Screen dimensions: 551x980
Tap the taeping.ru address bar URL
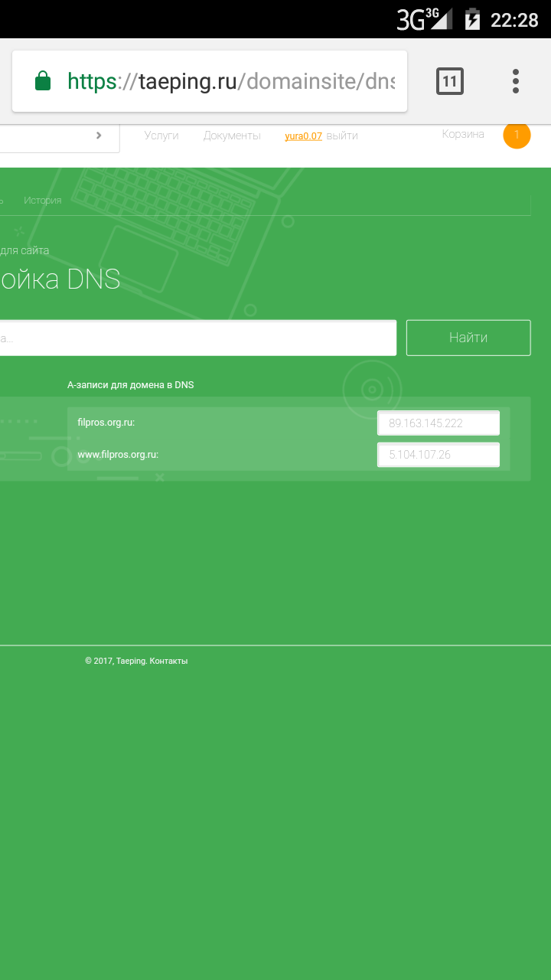[230, 81]
